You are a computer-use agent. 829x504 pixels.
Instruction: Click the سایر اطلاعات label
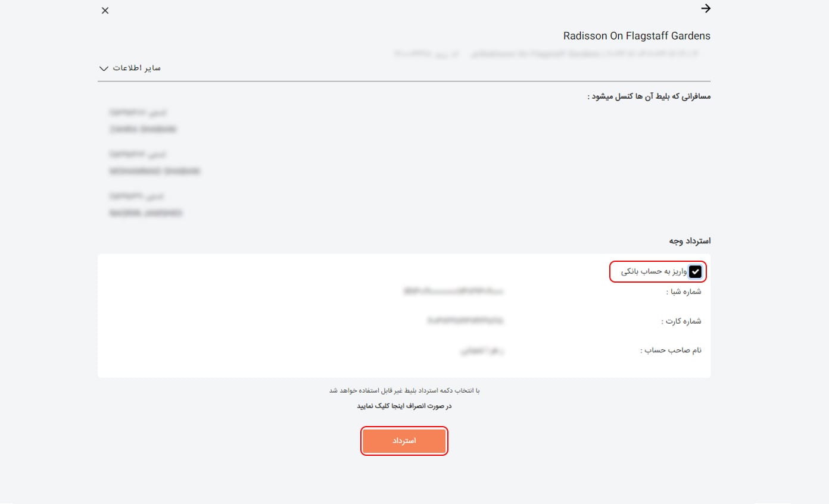(x=138, y=68)
